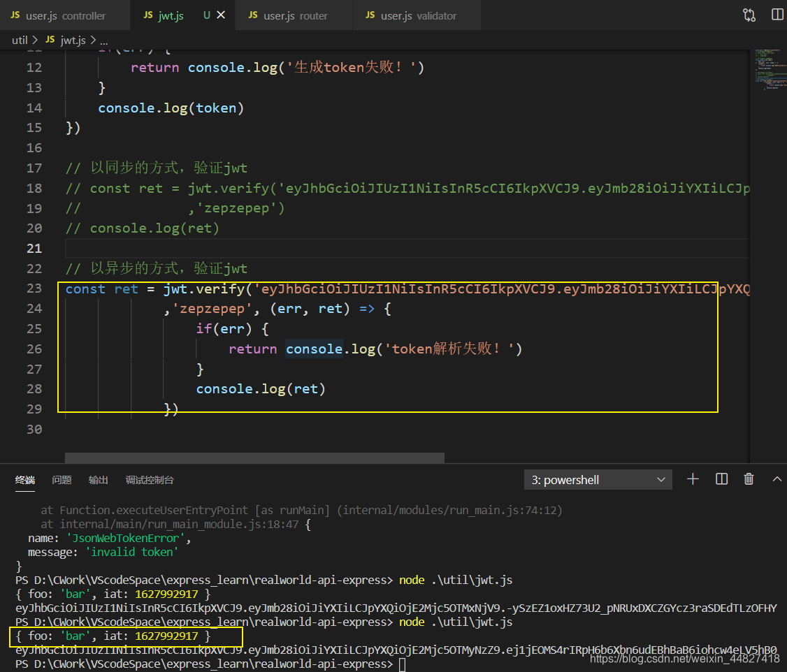Click the jwt.js breadcrumb item
Viewport: 787px width, 672px height.
tap(66, 40)
